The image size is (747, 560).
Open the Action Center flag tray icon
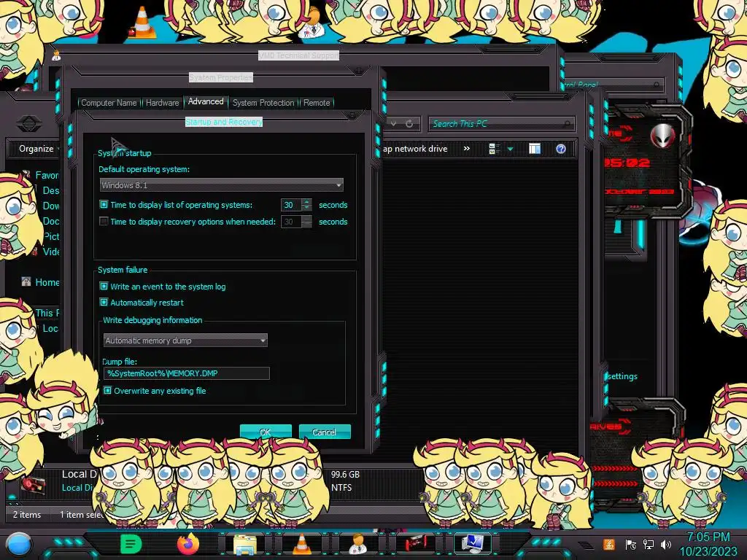(630, 544)
